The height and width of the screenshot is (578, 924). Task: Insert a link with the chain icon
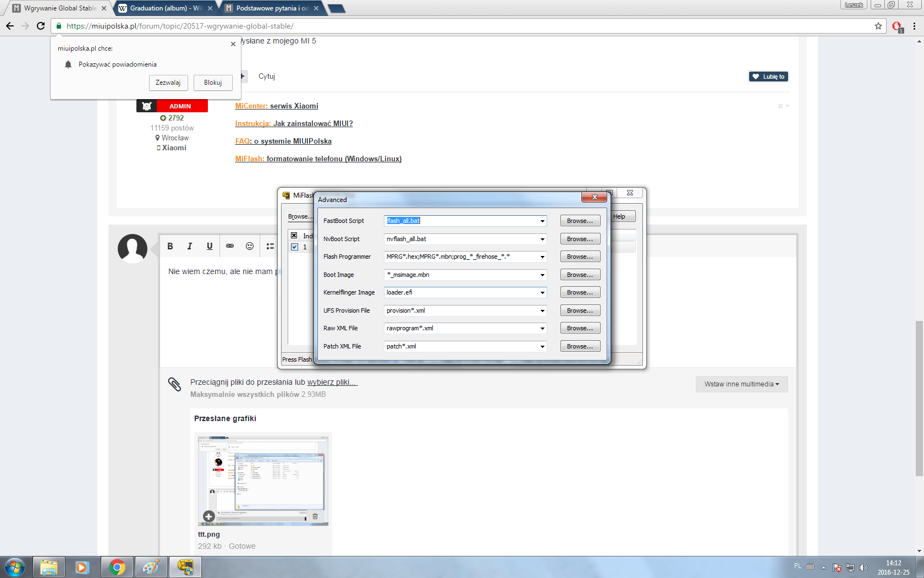(230, 246)
